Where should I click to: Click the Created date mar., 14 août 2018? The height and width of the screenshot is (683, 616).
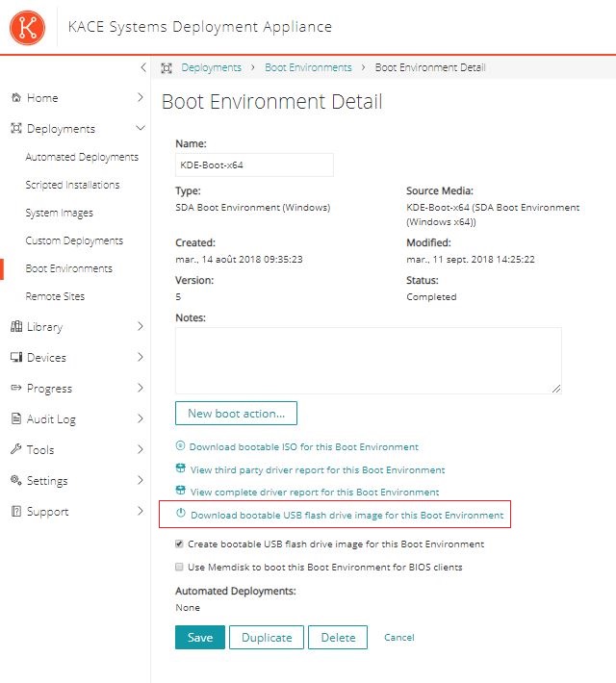pos(239,259)
